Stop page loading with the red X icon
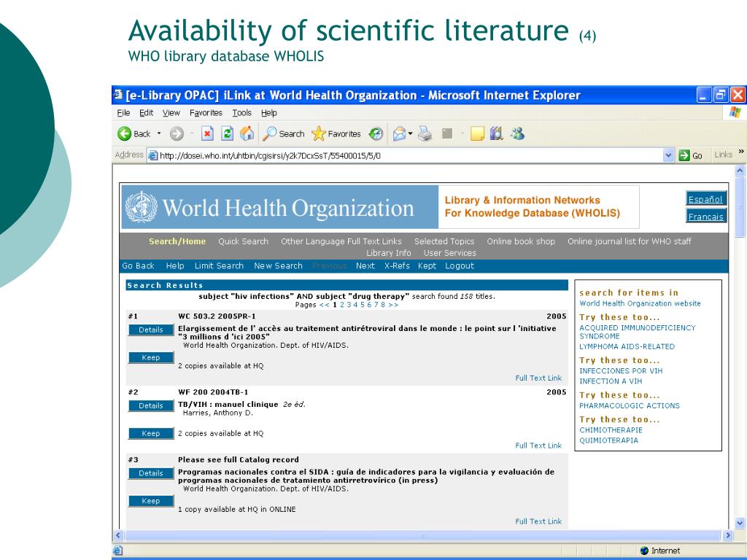 [x=206, y=134]
